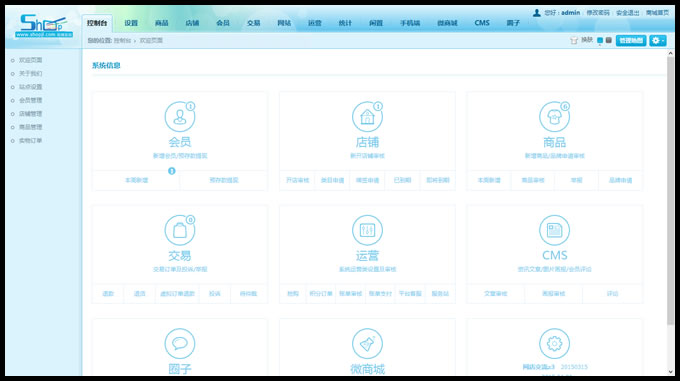Open the gear settings dropdown button
Viewport: 680px width, 381px height.
[x=657, y=40]
